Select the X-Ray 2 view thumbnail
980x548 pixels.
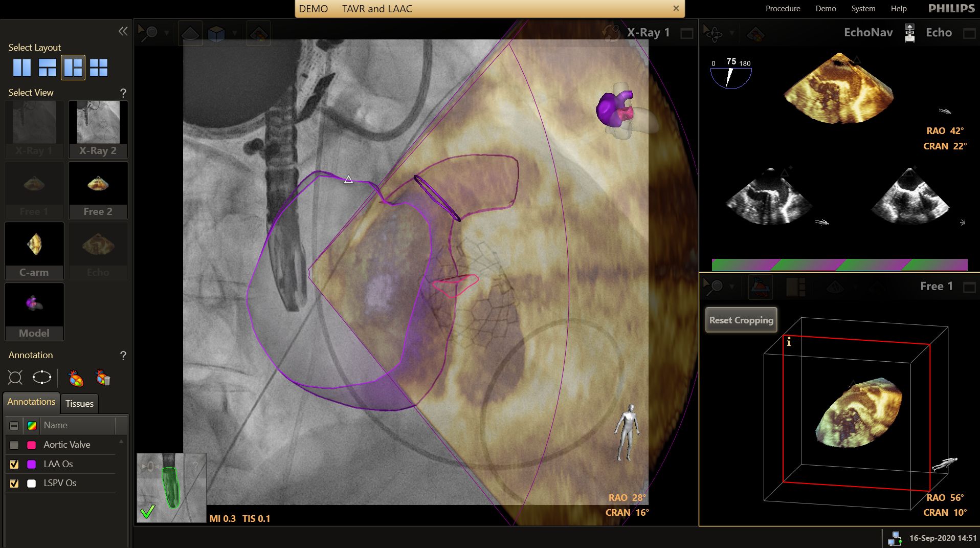(98, 129)
